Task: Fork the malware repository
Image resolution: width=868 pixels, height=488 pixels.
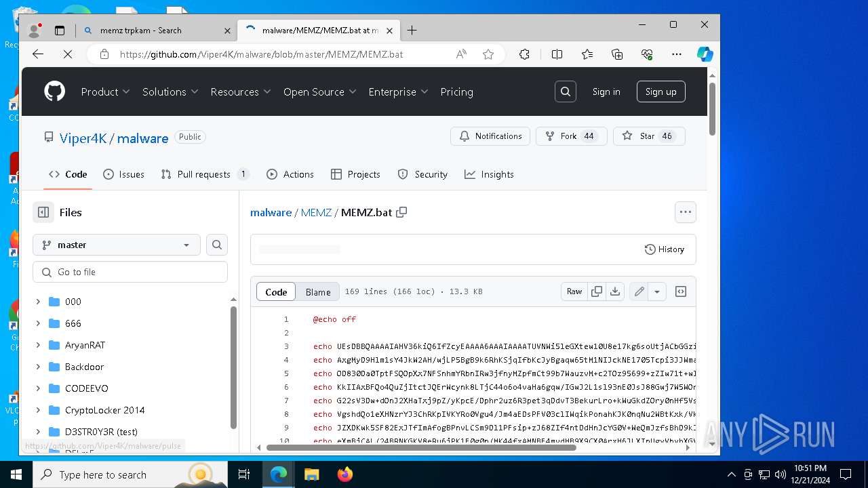Action: pyautogui.click(x=572, y=136)
